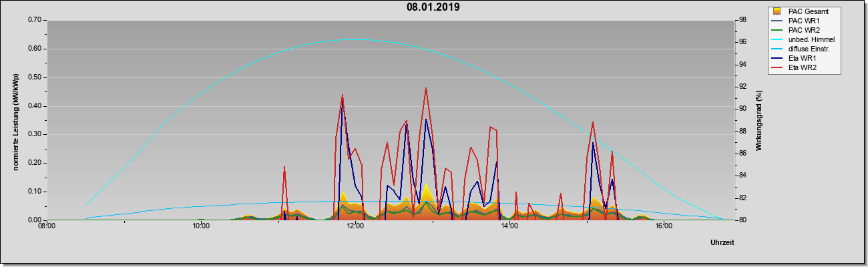Click the chart title 08.01.2019

(x=433, y=7)
